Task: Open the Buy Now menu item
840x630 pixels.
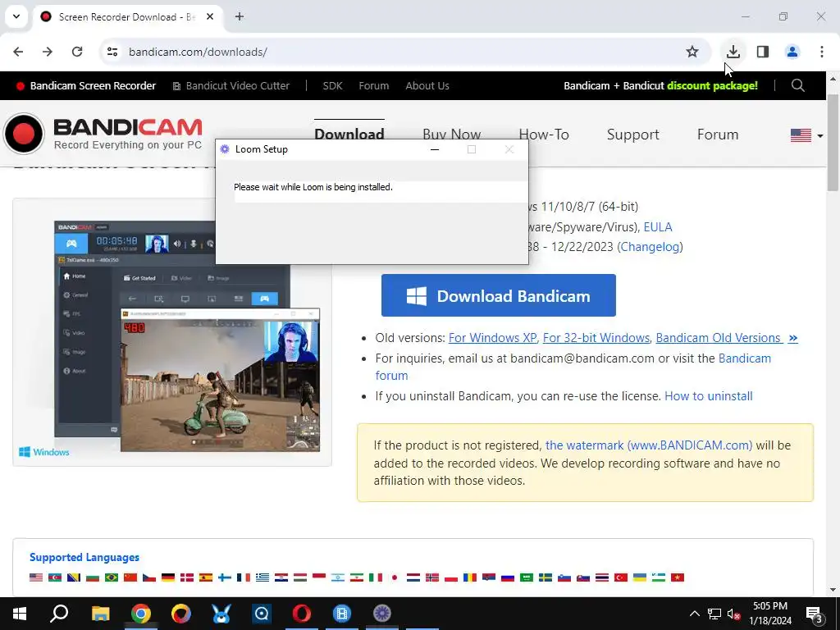Action: click(452, 134)
